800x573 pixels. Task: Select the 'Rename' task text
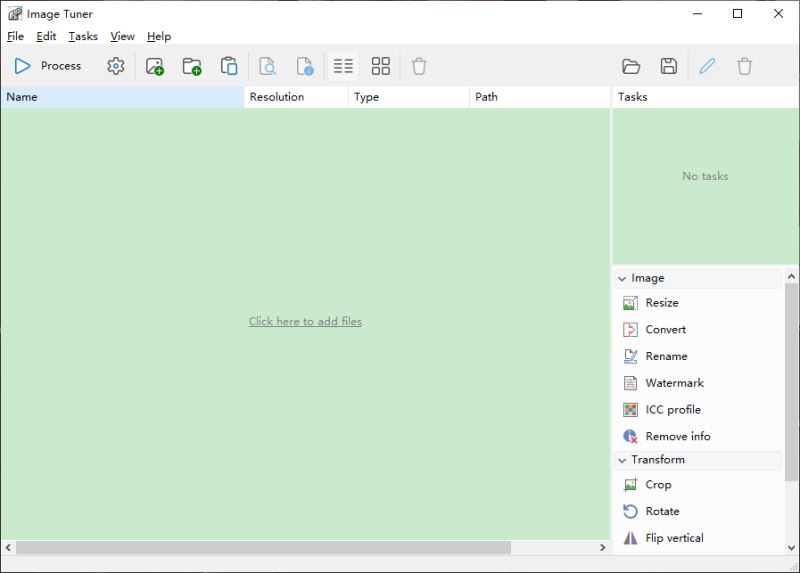point(666,356)
